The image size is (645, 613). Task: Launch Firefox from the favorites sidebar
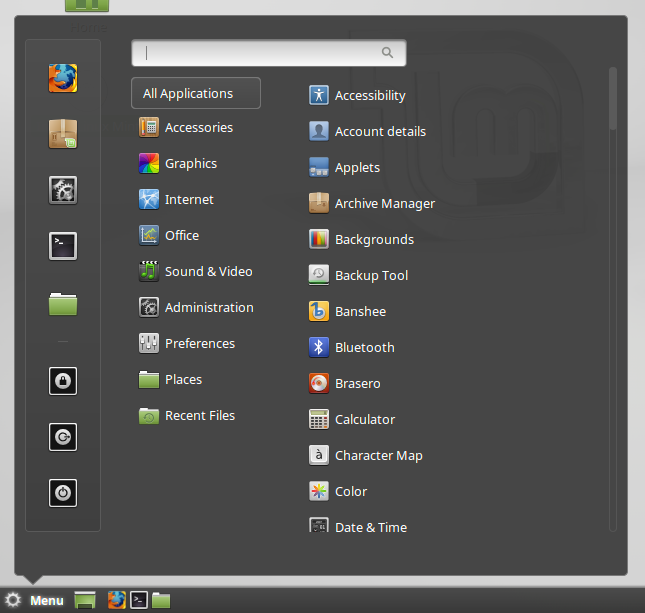[63, 78]
